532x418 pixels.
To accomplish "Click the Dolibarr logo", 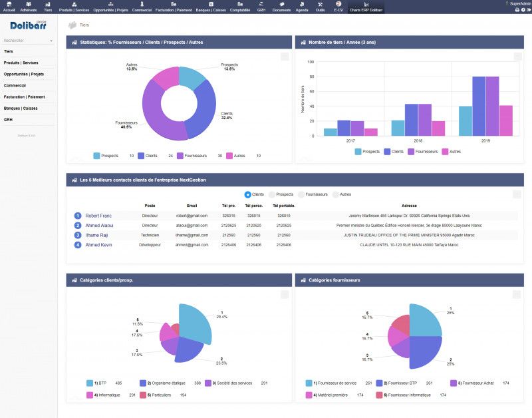I will click(29, 25).
